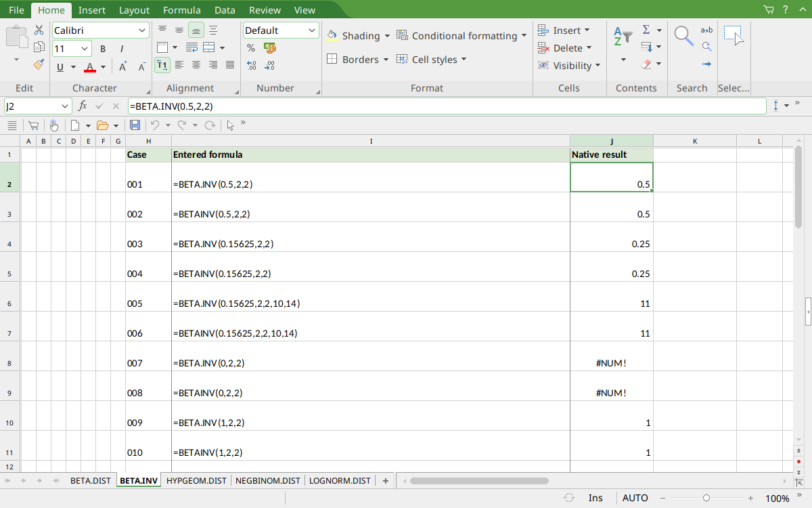Toggle Bold formatting
The width and height of the screenshot is (812, 508).
pos(103,49)
